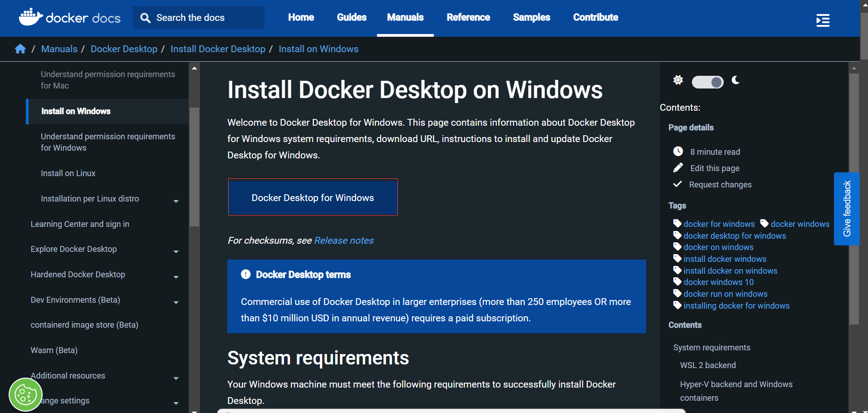Screen dimensions: 868x413
Task: Open the cookie consent icon bottom left
Action: [x=25, y=394]
